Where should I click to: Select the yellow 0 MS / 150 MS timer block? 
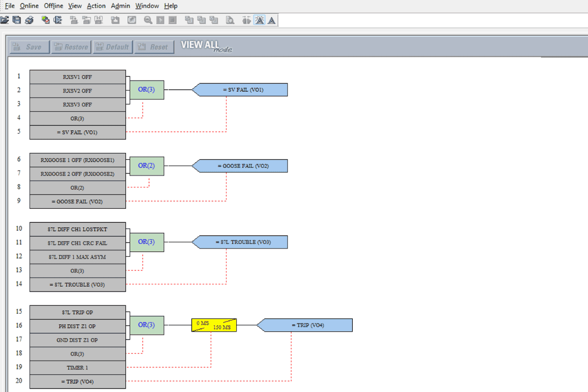(x=214, y=325)
